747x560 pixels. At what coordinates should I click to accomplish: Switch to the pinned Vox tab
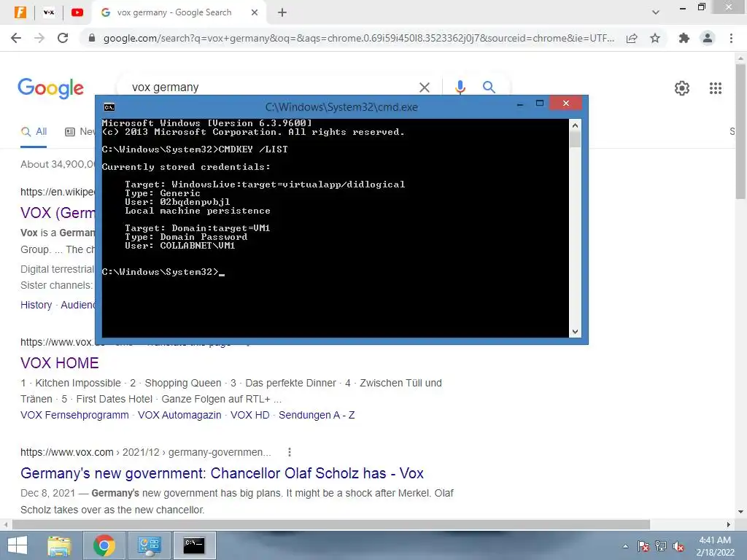pos(49,12)
